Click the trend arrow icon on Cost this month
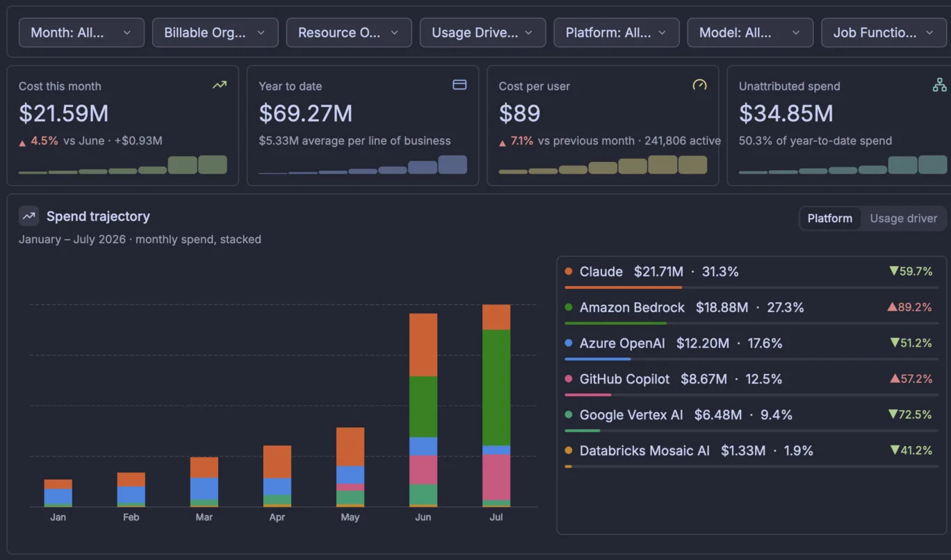Viewport: 951px width, 560px height. point(220,85)
